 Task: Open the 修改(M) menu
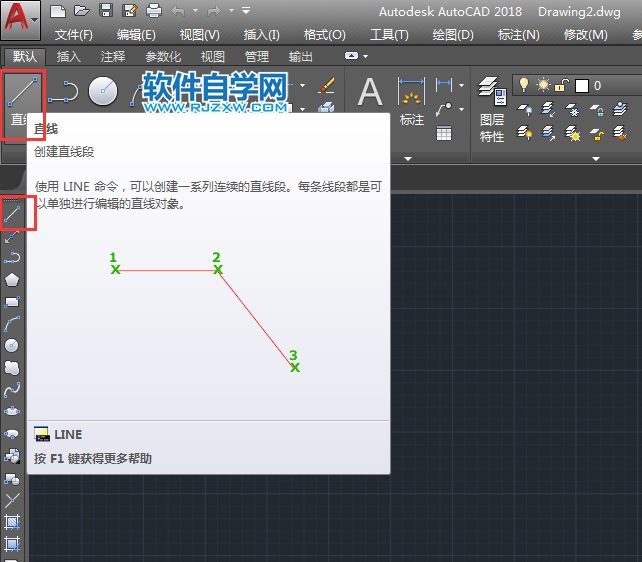[585, 35]
